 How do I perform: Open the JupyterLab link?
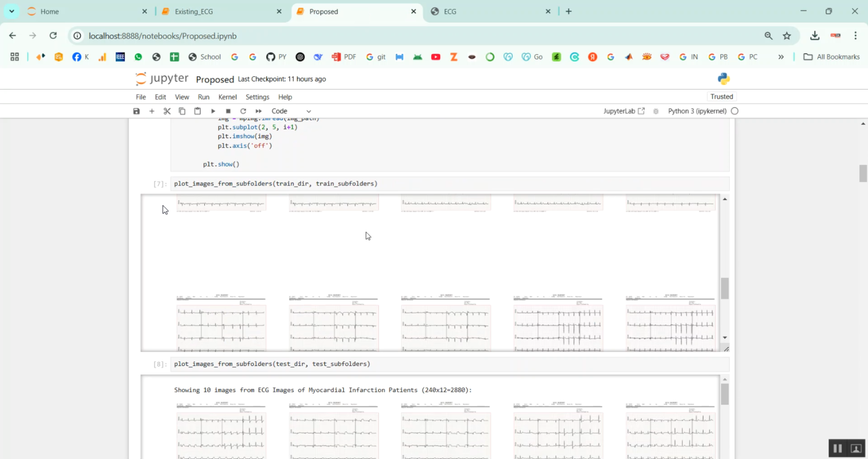click(623, 111)
